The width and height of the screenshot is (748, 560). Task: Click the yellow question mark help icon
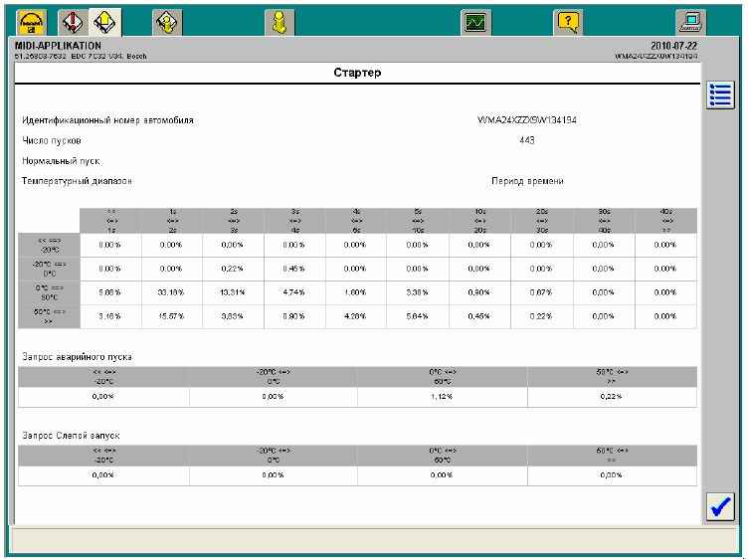tap(568, 23)
